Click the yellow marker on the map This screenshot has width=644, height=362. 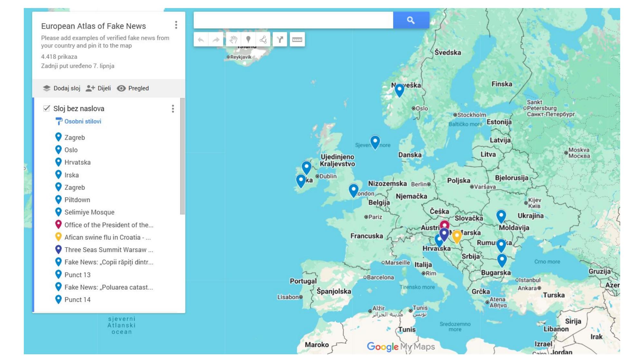click(x=457, y=236)
